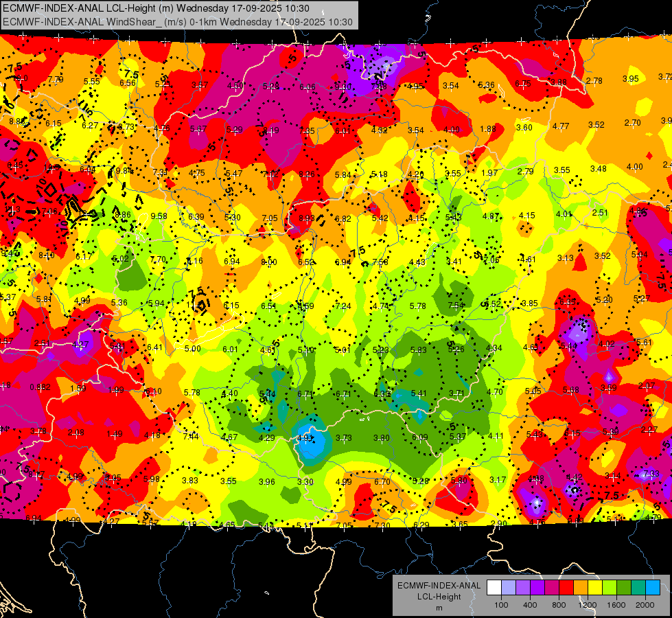Click the wind shear value 7.44
The image size is (672, 618).
pyautogui.click(x=191, y=436)
